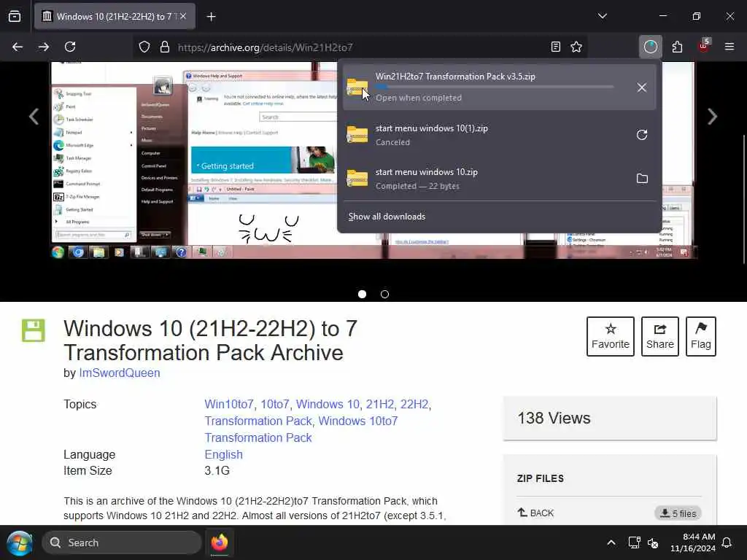Open the extensions puzzle icon
Image resolution: width=747 pixels, height=560 pixels.
tap(677, 47)
